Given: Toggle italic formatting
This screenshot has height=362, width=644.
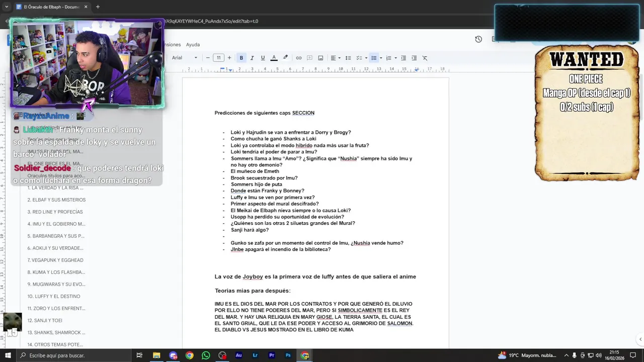Looking at the screenshot, I should (x=252, y=58).
